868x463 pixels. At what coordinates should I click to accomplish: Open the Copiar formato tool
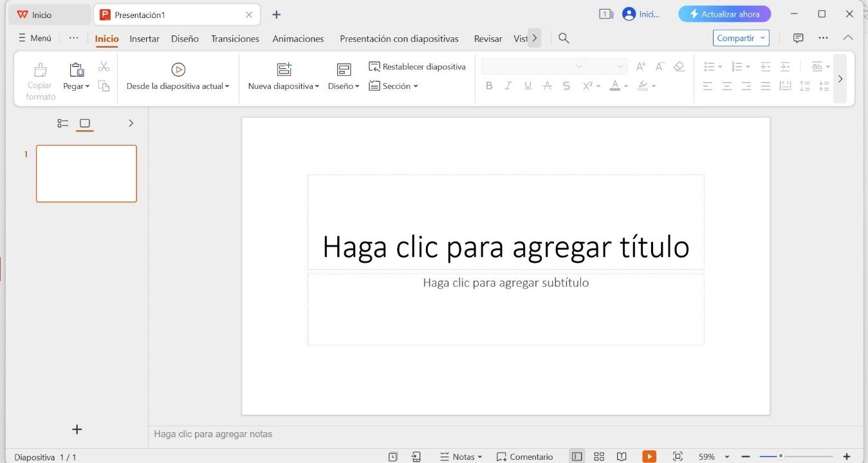point(40,77)
